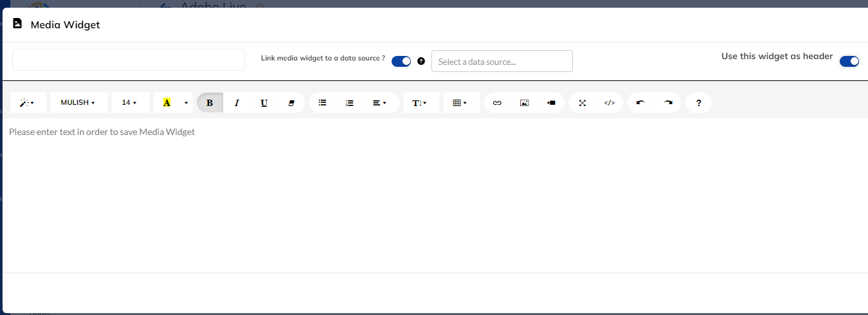Open the editor help question mark
This screenshot has width=868, height=315.
point(699,103)
